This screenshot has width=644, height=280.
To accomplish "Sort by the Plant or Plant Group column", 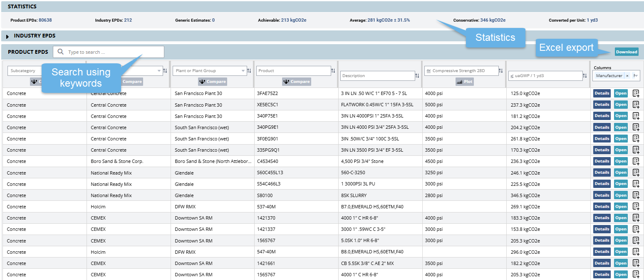I will coord(249,71).
